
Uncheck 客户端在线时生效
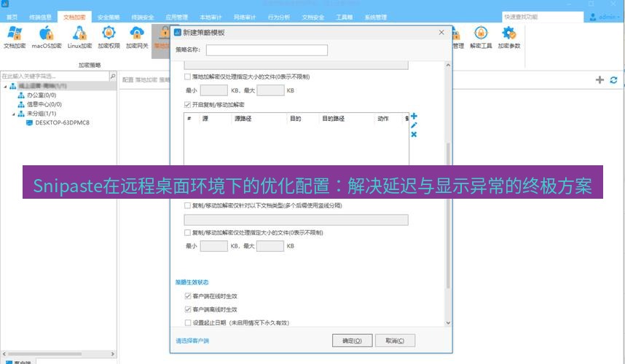coord(188,296)
